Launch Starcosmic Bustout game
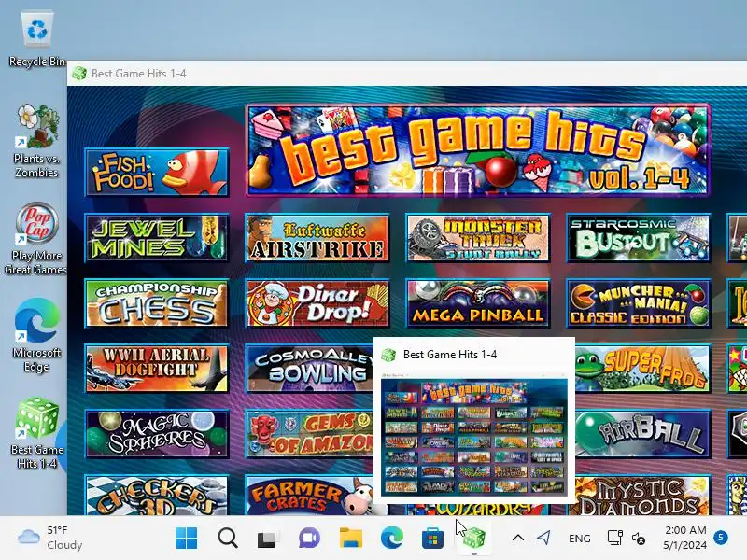This screenshot has width=747, height=560. click(639, 238)
